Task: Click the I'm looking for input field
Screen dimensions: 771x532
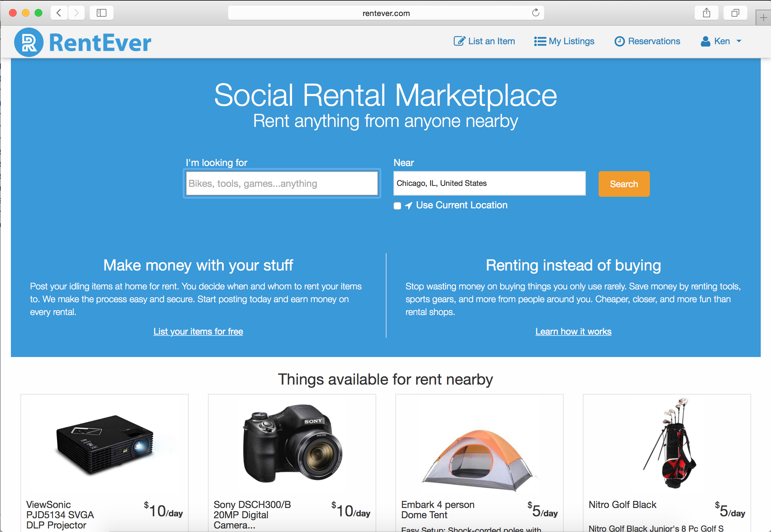Action: pyautogui.click(x=282, y=183)
